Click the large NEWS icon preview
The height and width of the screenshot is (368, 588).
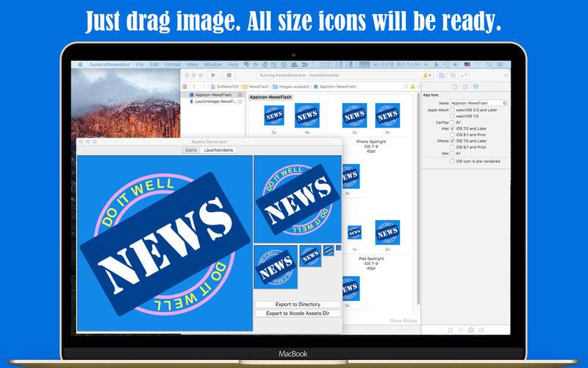click(165, 244)
